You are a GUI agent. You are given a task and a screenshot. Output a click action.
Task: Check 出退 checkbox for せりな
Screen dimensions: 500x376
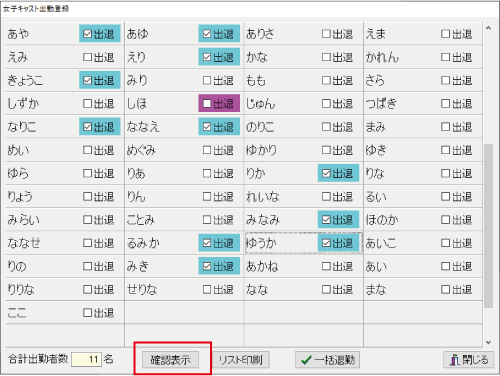click(x=207, y=289)
